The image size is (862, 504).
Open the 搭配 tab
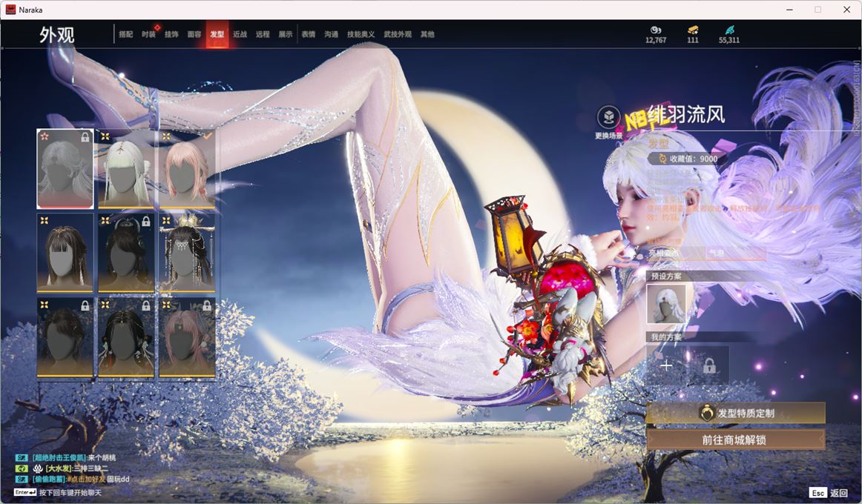click(x=126, y=34)
